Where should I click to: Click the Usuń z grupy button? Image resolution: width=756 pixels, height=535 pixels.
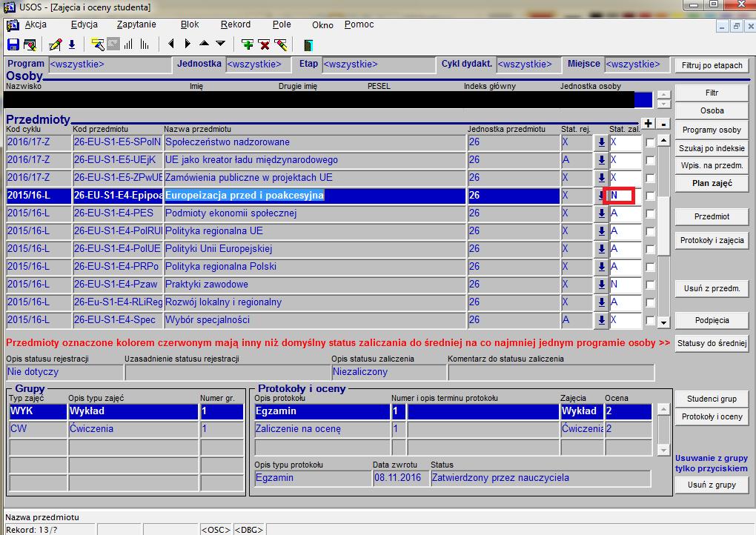click(x=712, y=485)
